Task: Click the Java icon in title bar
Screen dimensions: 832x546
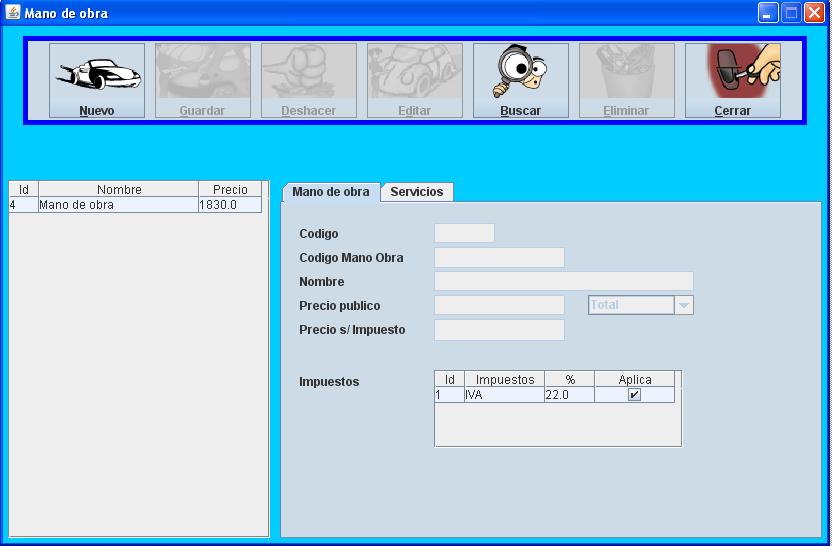Action: 13,13
